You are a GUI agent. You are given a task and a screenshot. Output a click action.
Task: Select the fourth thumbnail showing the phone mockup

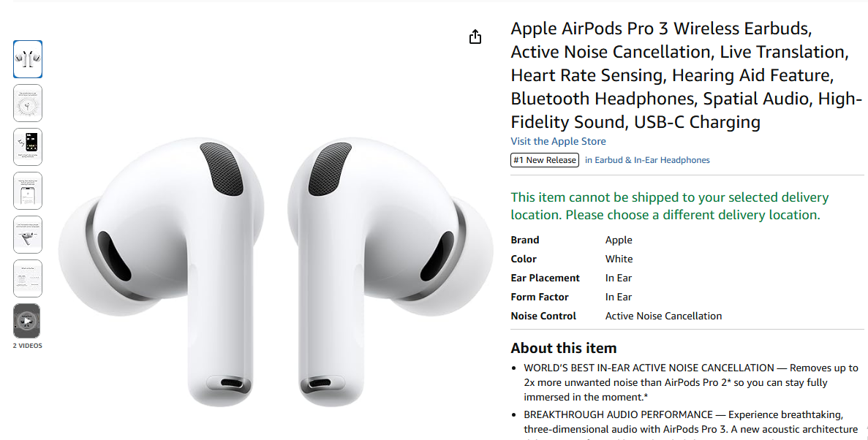27,190
